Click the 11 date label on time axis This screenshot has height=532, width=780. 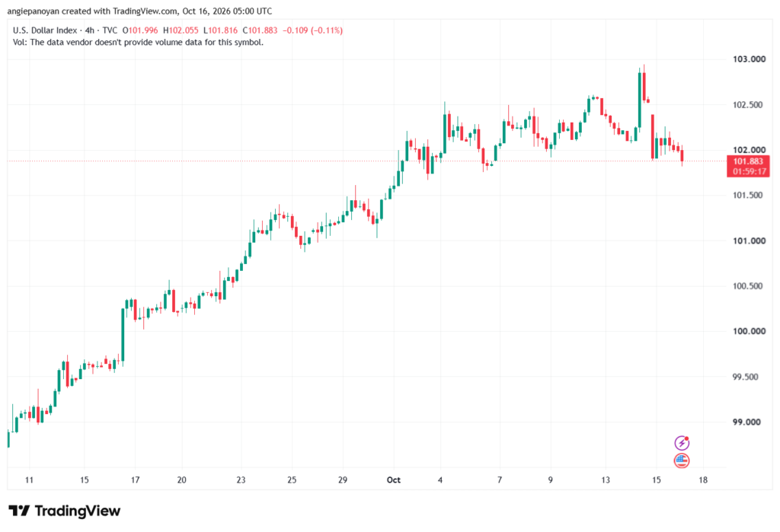pos(30,479)
